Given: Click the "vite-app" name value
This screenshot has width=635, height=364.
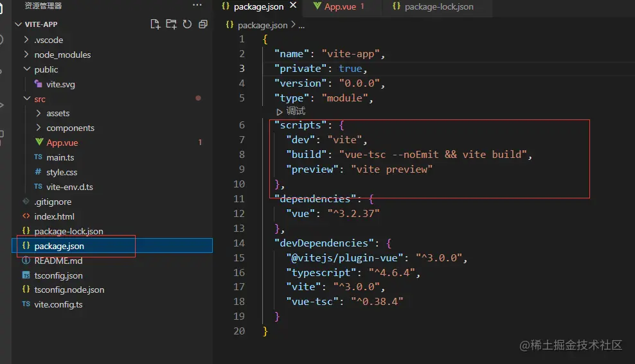Looking at the screenshot, I should (x=351, y=54).
